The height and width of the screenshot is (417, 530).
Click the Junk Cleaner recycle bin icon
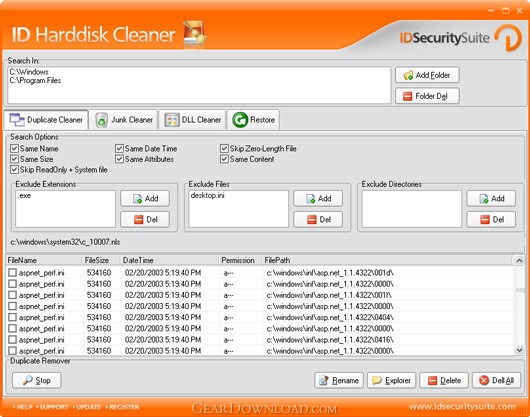[101, 120]
